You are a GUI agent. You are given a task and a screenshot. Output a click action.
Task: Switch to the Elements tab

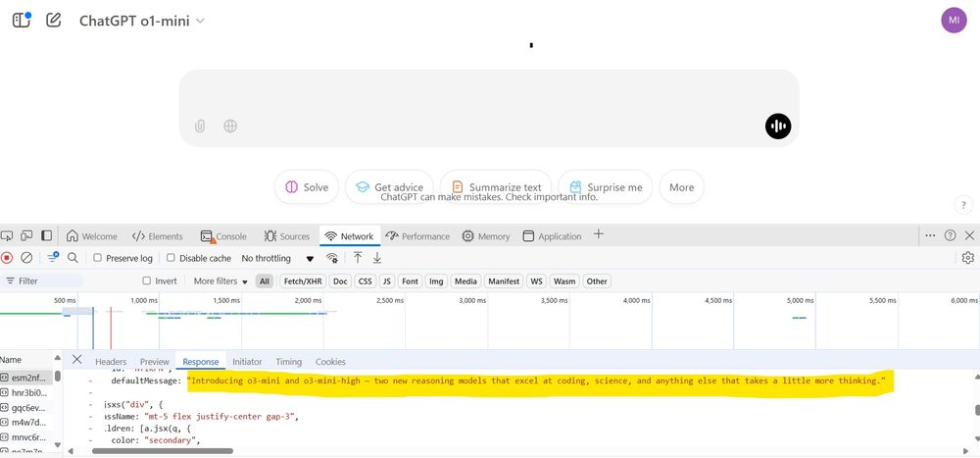click(x=158, y=236)
